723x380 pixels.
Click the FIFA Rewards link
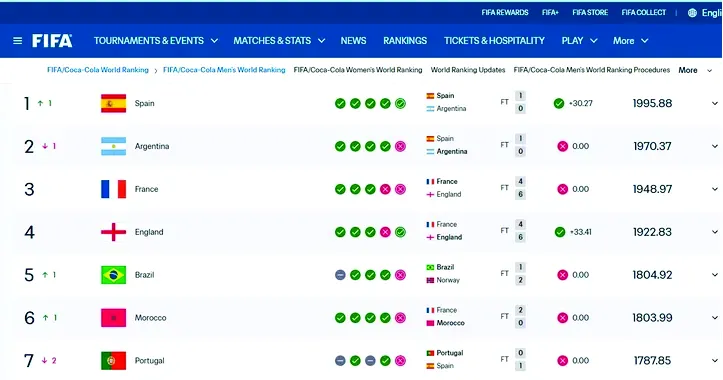(505, 12)
